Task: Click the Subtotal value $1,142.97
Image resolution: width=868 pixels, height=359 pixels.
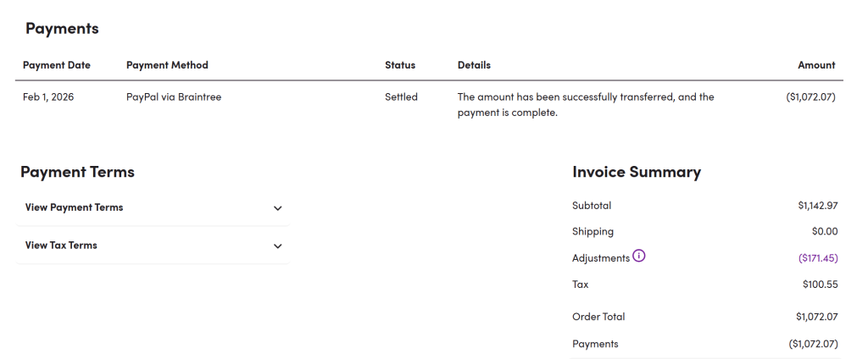Action: 817,206
